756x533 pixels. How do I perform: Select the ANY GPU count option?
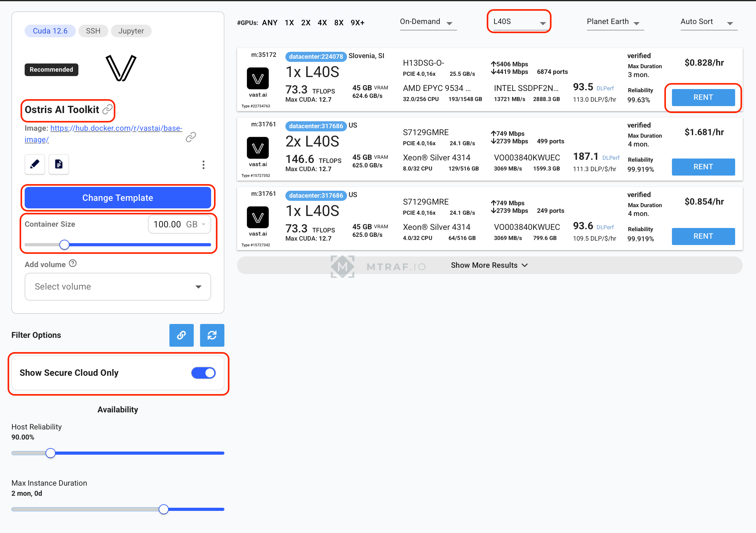pos(269,23)
